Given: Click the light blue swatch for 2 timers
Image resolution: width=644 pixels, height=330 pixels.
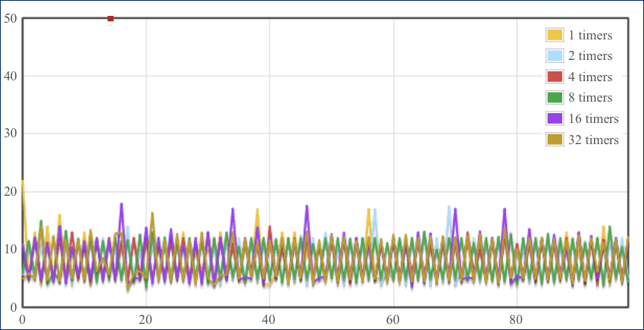Looking at the screenshot, I should point(554,56).
